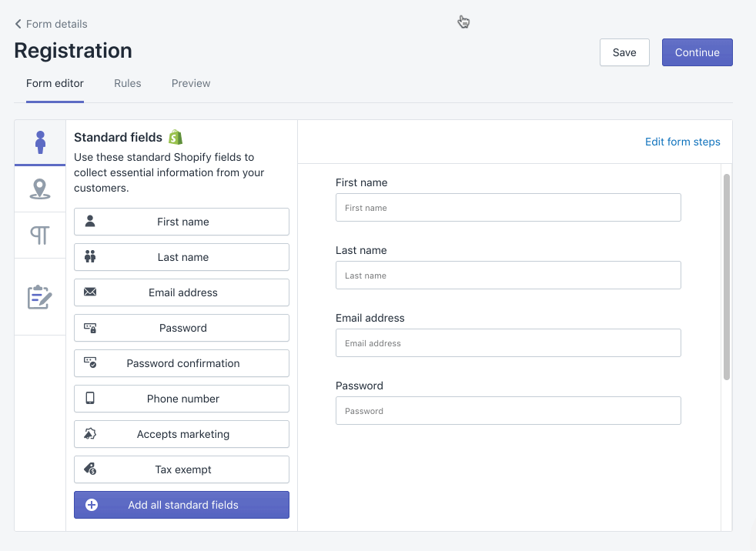Click the Phone number mobile icon
The width and height of the screenshot is (756, 551).
[x=91, y=399]
